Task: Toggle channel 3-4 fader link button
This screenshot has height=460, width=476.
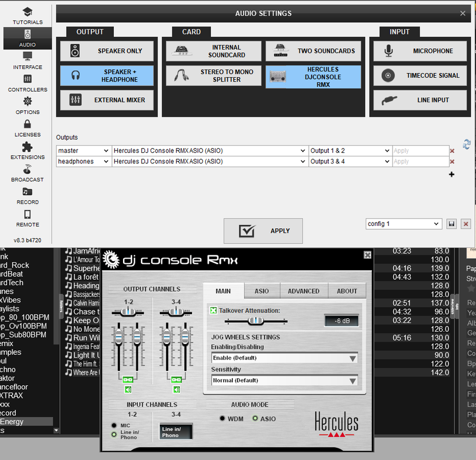Action: 176,379
